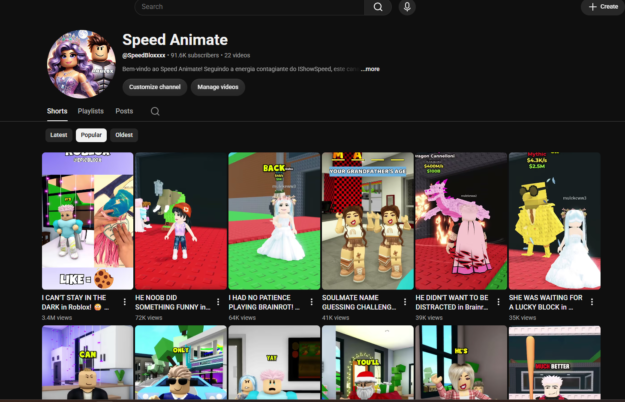Click Customize channel button
Image resolution: width=625 pixels, height=402 pixels.
coord(155,87)
